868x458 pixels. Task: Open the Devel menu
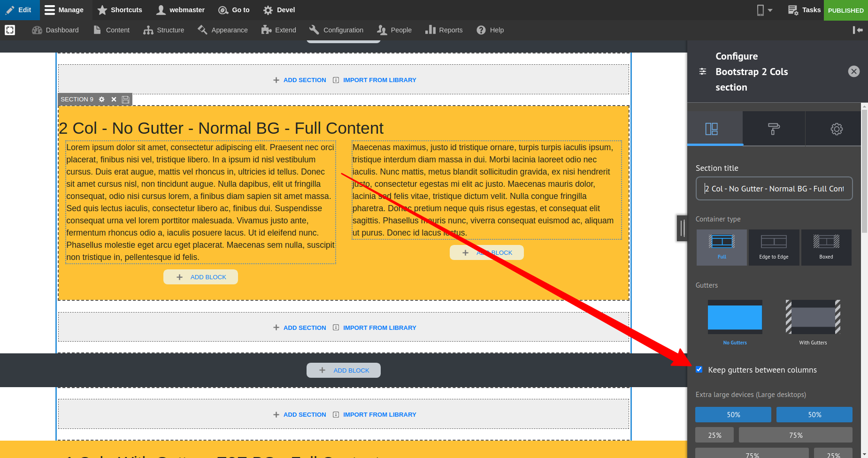click(278, 10)
